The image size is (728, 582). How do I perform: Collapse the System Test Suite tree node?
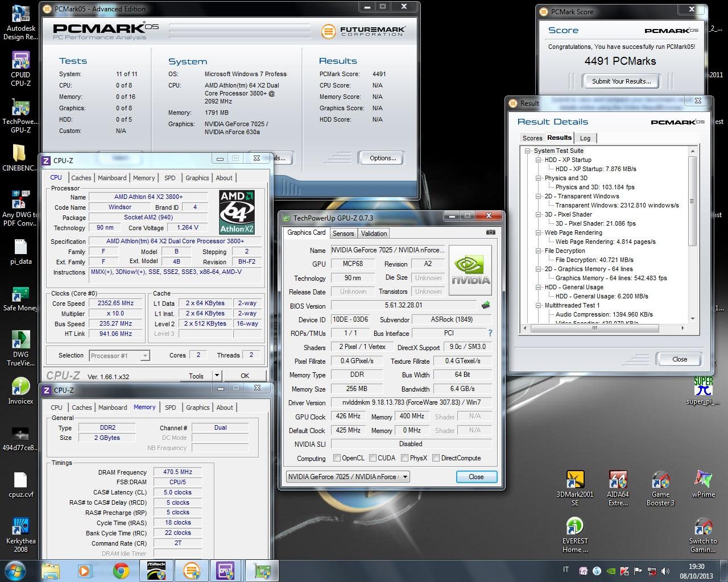pos(528,151)
